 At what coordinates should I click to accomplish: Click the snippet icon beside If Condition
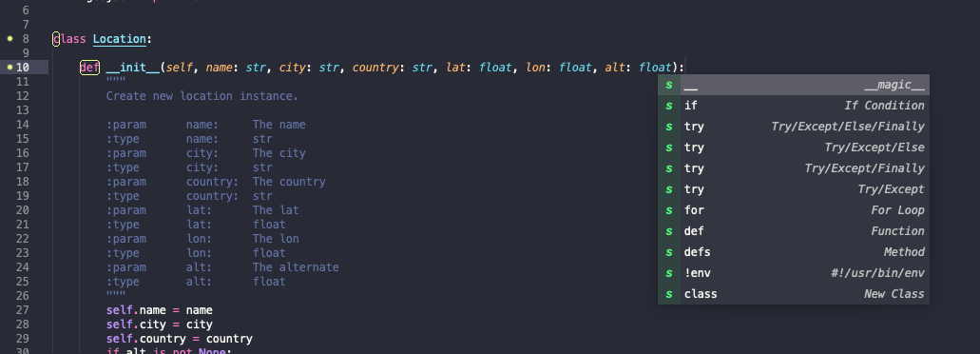point(669,106)
